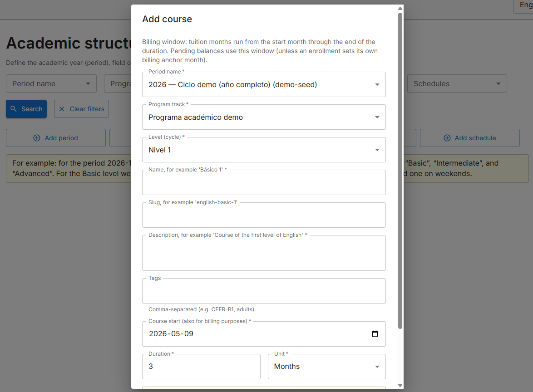Viewport: 533px width, 392px height.
Task: Click the plus icon of Add period
Action: [x=37, y=138]
